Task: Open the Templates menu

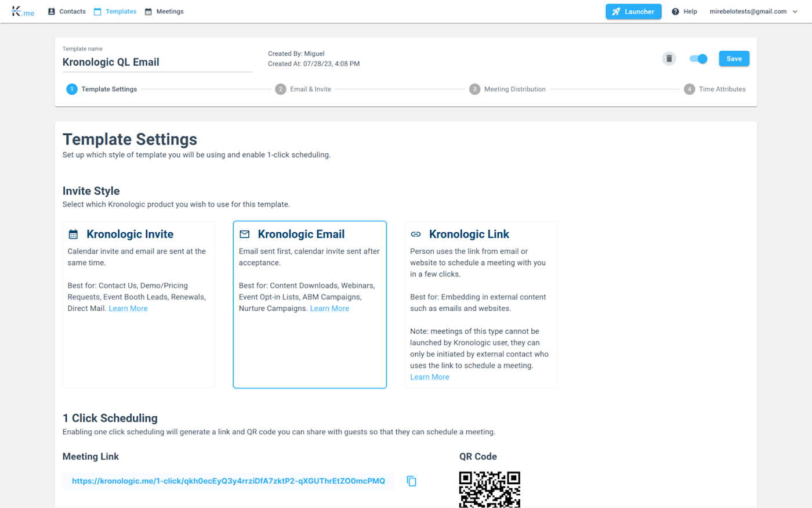Action: click(115, 12)
